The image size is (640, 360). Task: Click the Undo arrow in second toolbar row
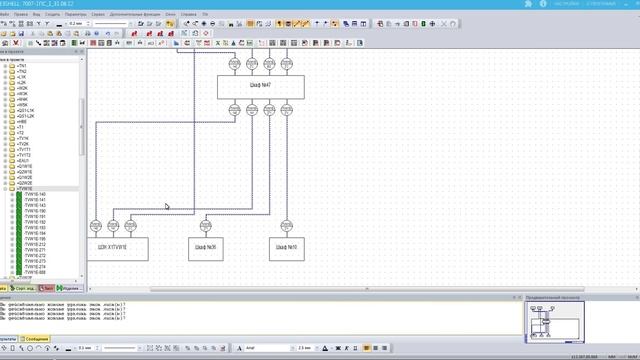click(108, 33)
